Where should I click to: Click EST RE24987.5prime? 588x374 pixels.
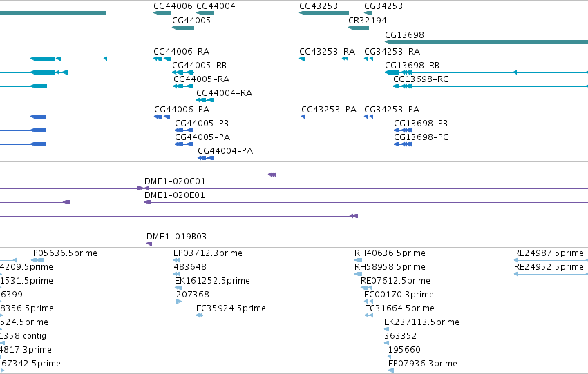(549, 253)
